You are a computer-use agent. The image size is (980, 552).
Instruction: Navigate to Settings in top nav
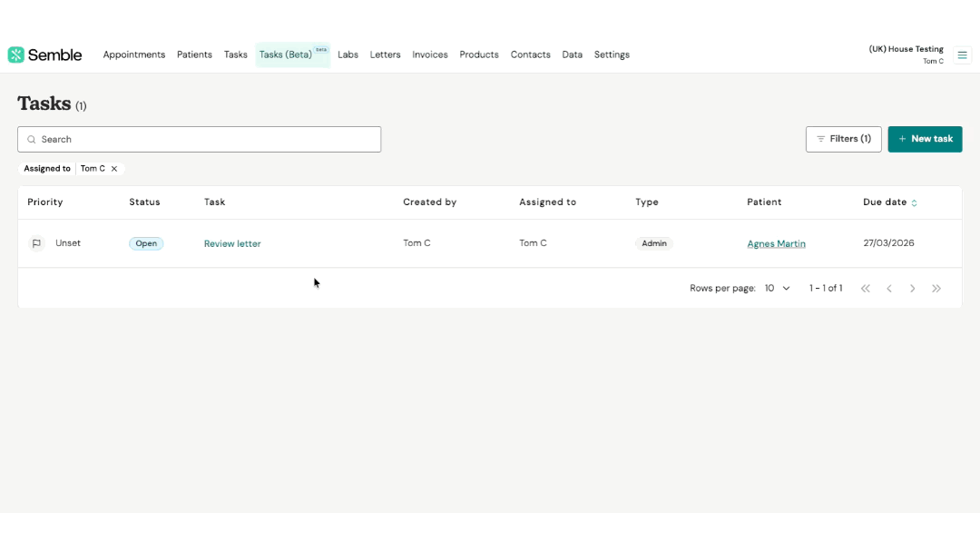(x=612, y=54)
